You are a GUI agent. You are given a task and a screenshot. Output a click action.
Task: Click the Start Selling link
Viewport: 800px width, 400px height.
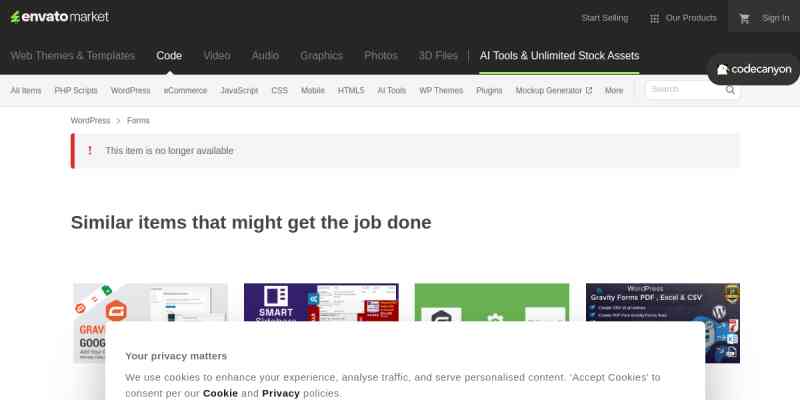tap(604, 18)
